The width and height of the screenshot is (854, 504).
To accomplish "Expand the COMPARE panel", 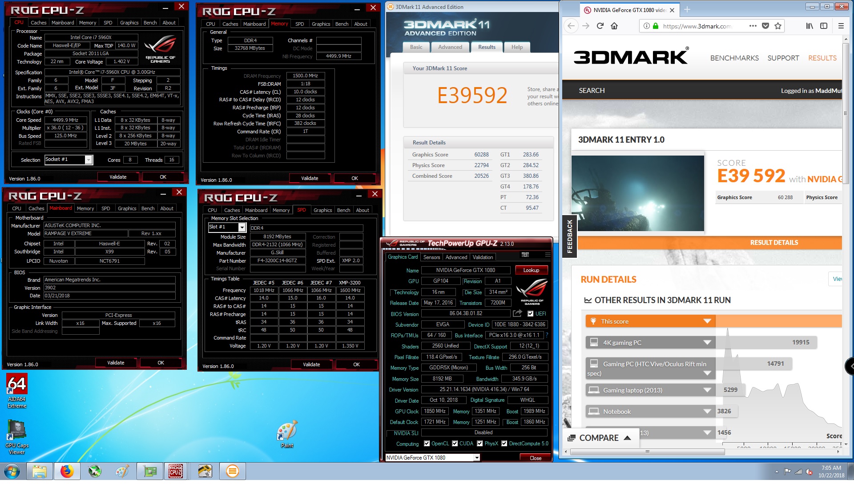I will tap(600, 438).
